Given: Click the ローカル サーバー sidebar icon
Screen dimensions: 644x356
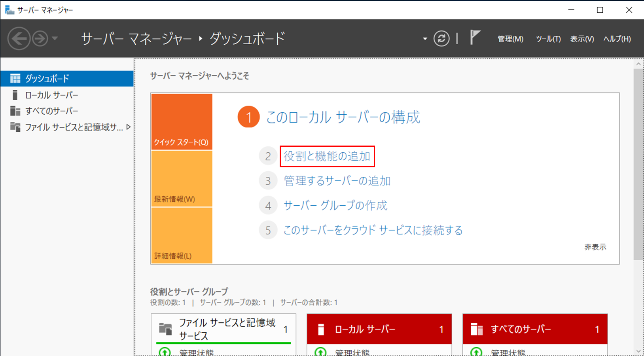Looking at the screenshot, I should [x=15, y=95].
